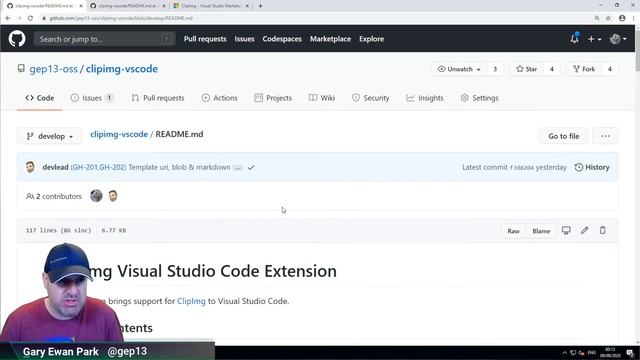This screenshot has width=640, height=360.
Task: Open the GH-201 issue link
Action: coord(84,167)
